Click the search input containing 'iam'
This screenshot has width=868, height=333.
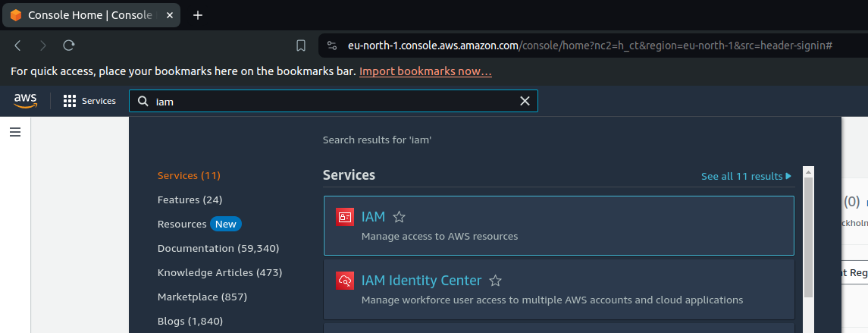(334, 101)
